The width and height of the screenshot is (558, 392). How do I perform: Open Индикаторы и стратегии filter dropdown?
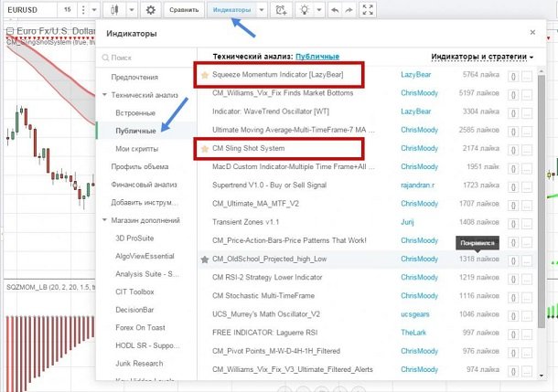(482, 57)
